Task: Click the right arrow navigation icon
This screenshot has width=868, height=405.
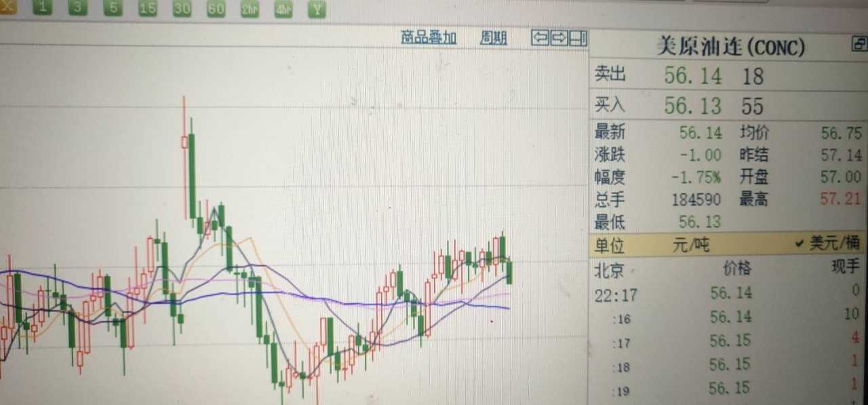Action: 559,38
